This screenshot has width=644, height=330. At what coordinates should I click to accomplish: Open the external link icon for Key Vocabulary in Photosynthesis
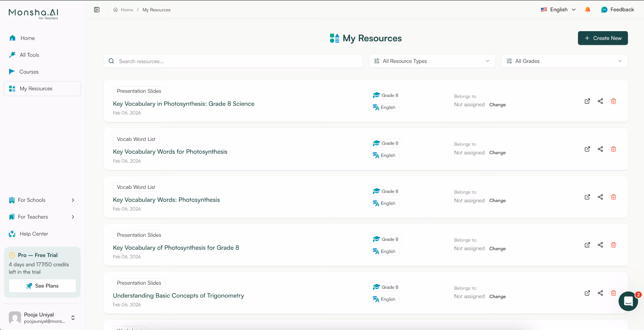(587, 101)
